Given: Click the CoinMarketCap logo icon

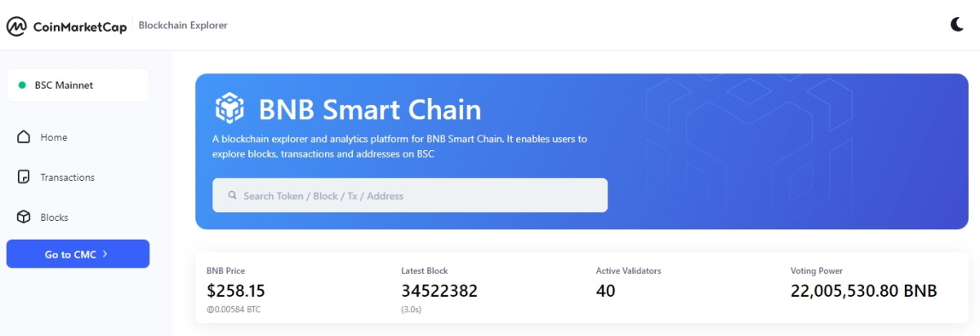Looking at the screenshot, I should pyautogui.click(x=16, y=26).
